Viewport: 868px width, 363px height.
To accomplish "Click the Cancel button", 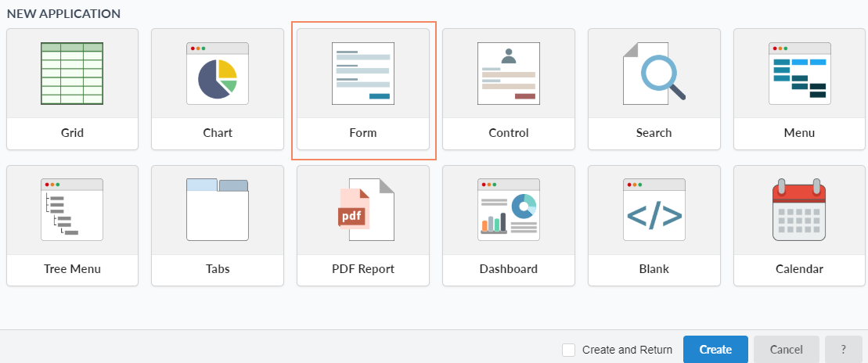I will (786, 350).
